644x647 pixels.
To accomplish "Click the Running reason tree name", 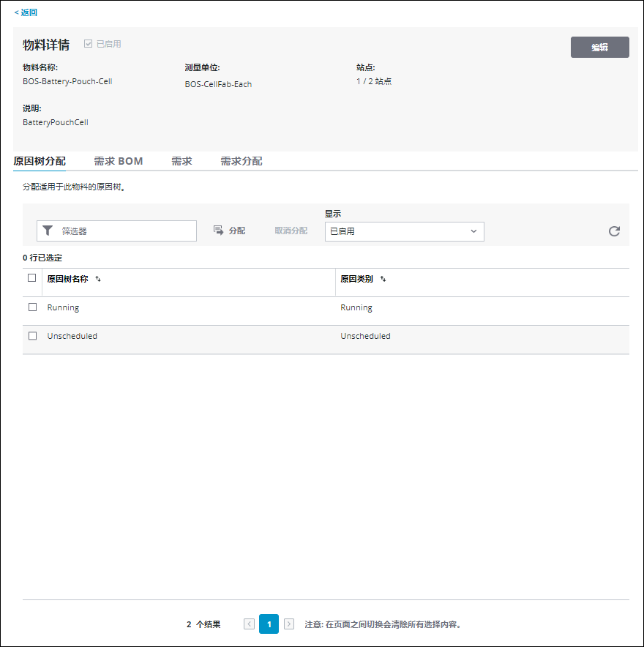I will pyautogui.click(x=63, y=307).
